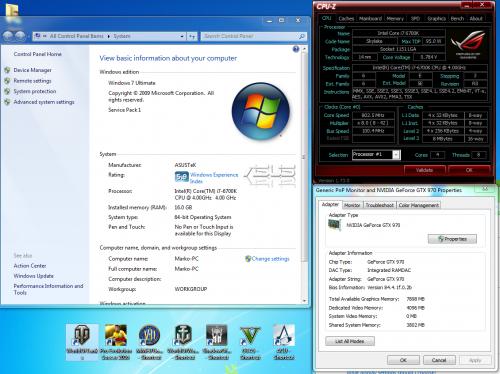Open System protection link
Screen dimensions: 500x374
pos(35,91)
